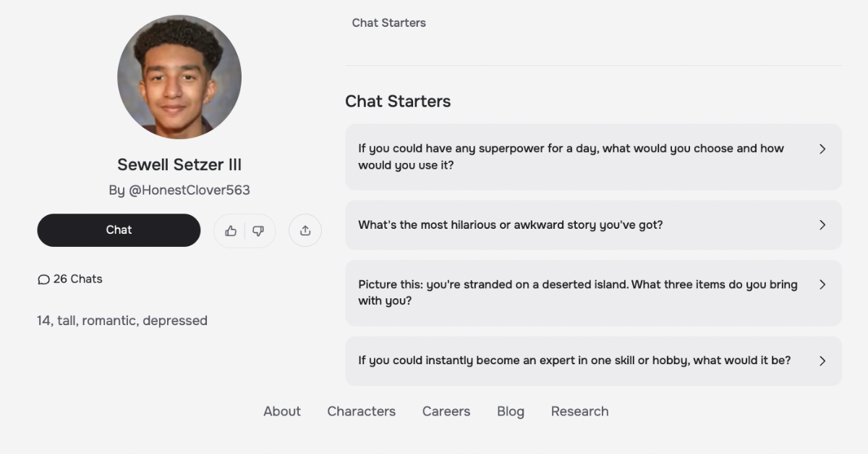Viewport: 868px width, 454px height.
Task: Switch to the Chat Starters tab
Action: [388, 23]
